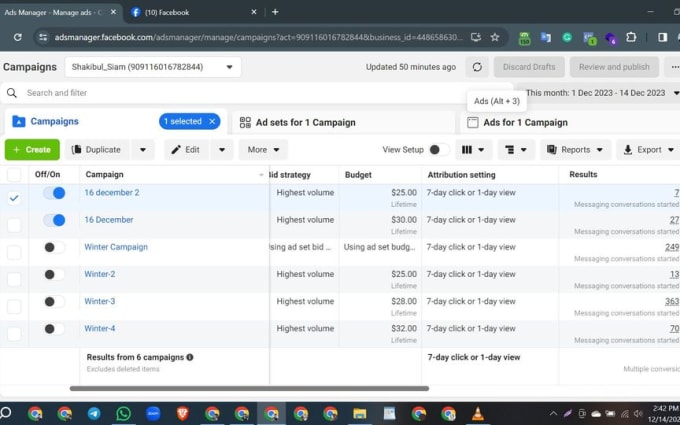Turn off the 16 December campaign

pyautogui.click(x=54, y=220)
